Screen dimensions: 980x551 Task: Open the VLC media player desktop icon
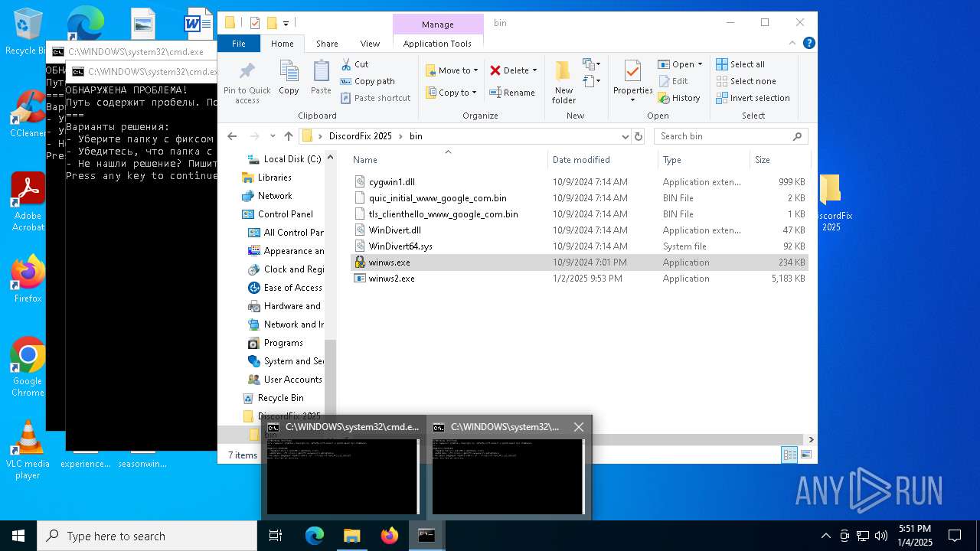pos(28,450)
